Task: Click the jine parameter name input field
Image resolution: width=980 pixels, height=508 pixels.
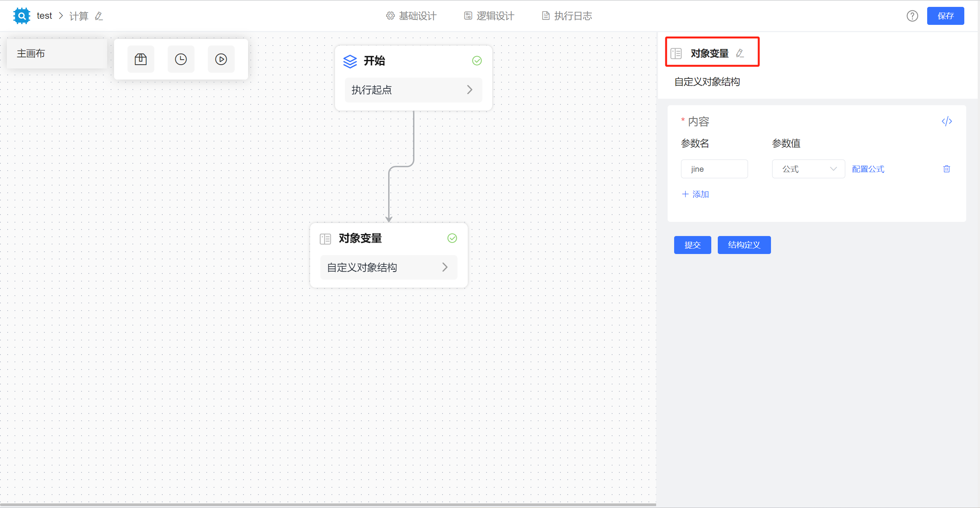Action: [714, 169]
